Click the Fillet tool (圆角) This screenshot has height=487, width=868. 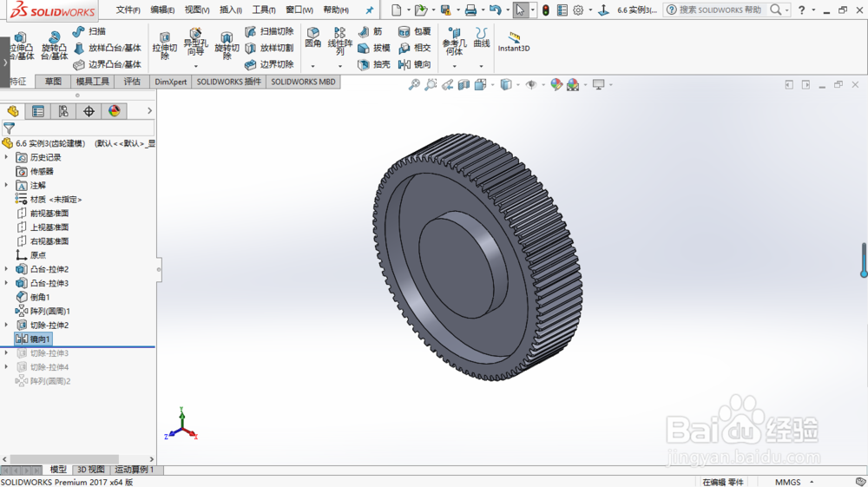point(313,37)
